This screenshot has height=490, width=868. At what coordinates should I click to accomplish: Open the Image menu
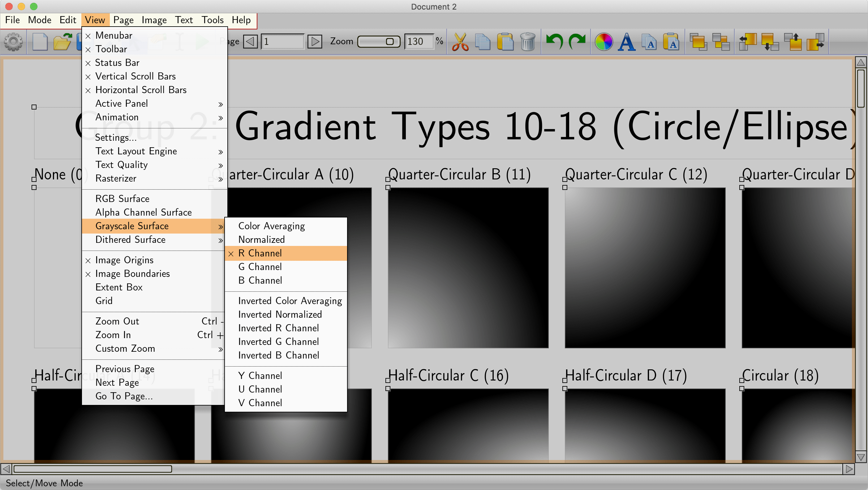coord(154,20)
